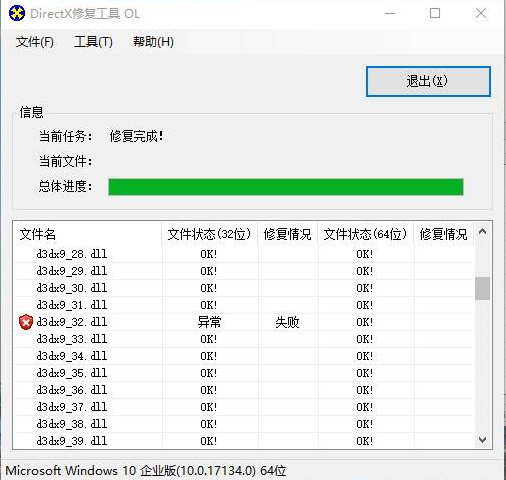Click the scroll up arrow of the file list

pyautogui.click(x=482, y=232)
